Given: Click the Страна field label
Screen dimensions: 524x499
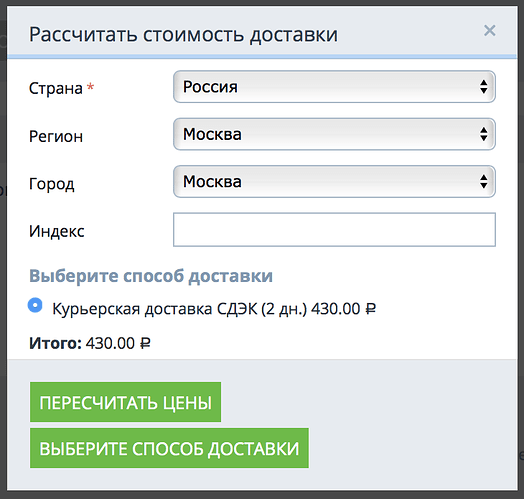Looking at the screenshot, I should click(56, 89).
